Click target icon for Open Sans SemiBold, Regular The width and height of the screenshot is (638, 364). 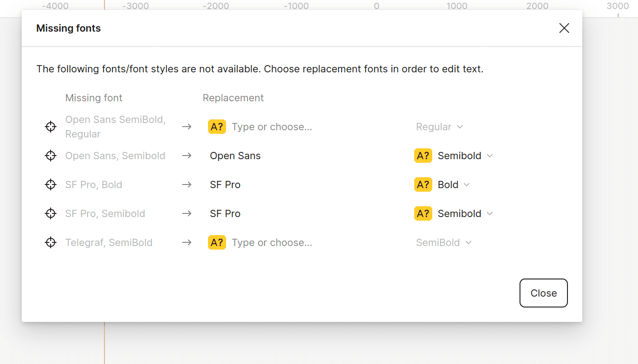[x=50, y=127]
